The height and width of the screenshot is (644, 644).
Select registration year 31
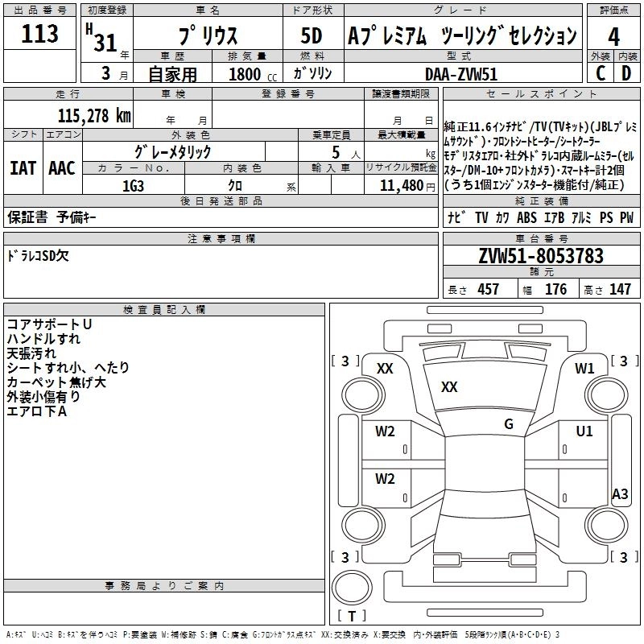pos(105,43)
